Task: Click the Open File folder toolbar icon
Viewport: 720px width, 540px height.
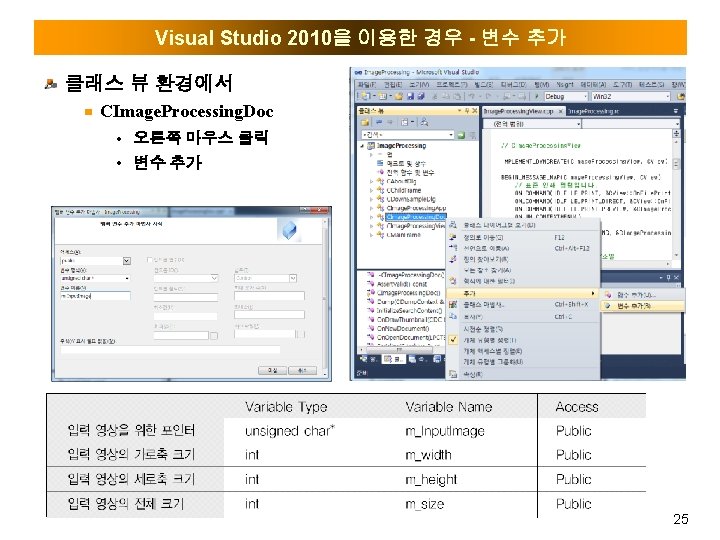Action: point(399,96)
